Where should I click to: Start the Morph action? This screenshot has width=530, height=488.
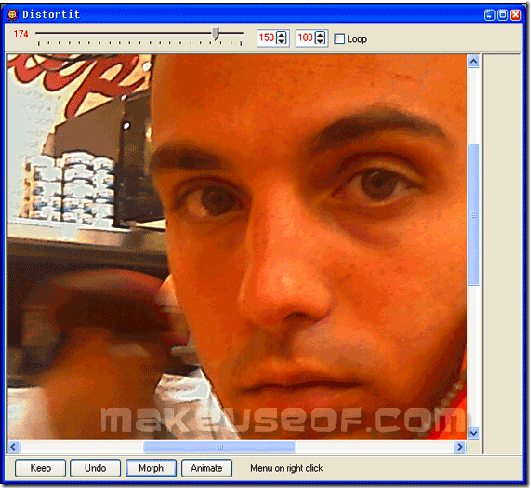coord(151,468)
